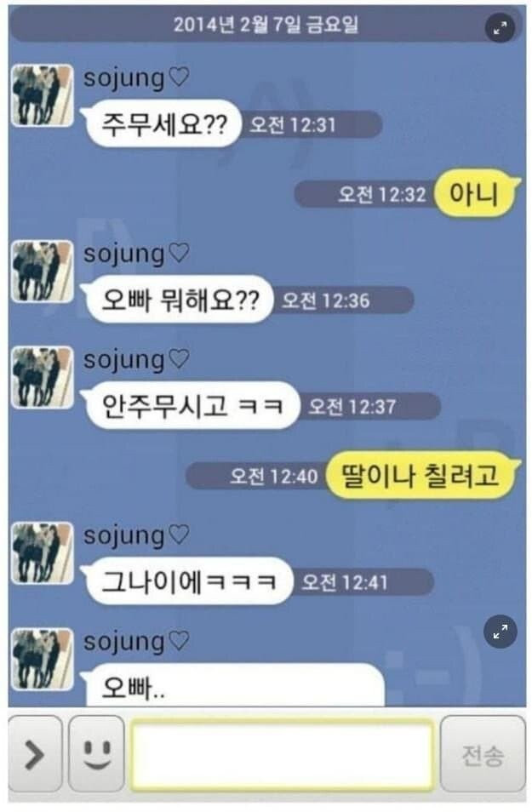
Task: Select the 주무세요?? message bubble
Action: (162, 124)
